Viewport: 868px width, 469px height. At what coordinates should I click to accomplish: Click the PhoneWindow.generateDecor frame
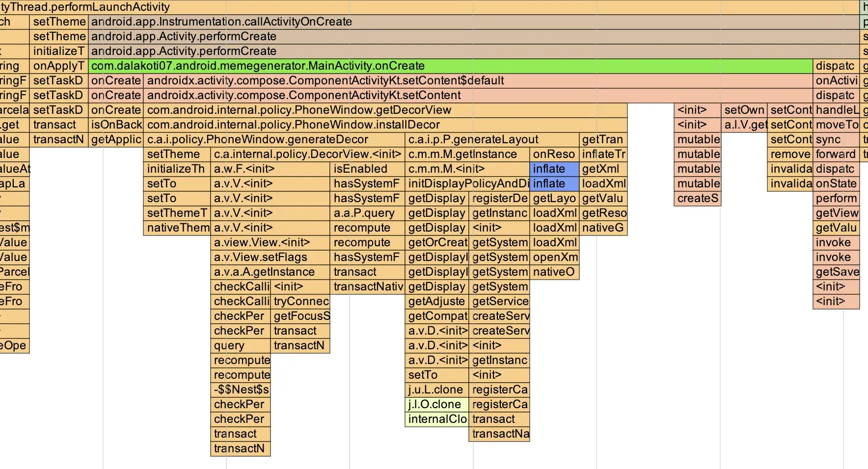tap(274, 140)
